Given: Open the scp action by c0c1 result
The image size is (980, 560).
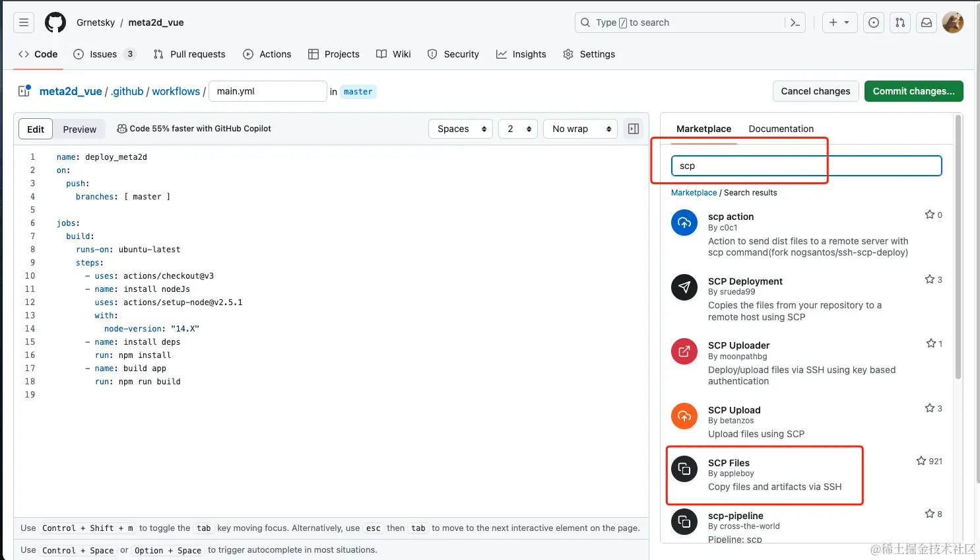Looking at the screenshot, I should pos(731,217).
